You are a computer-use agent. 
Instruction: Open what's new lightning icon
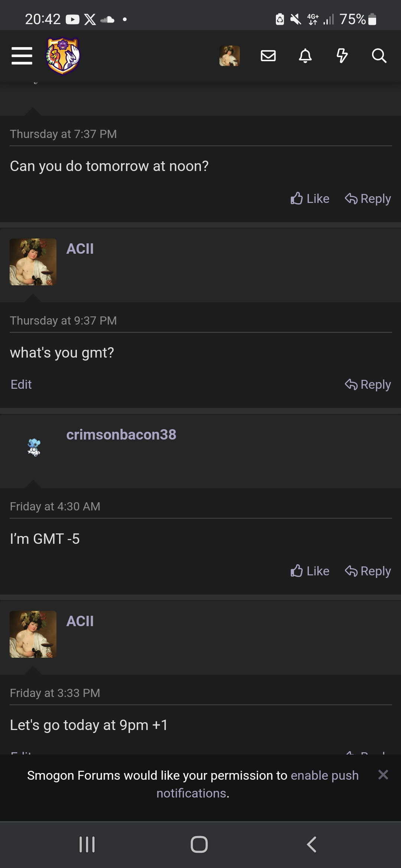[x=342, y=56]
